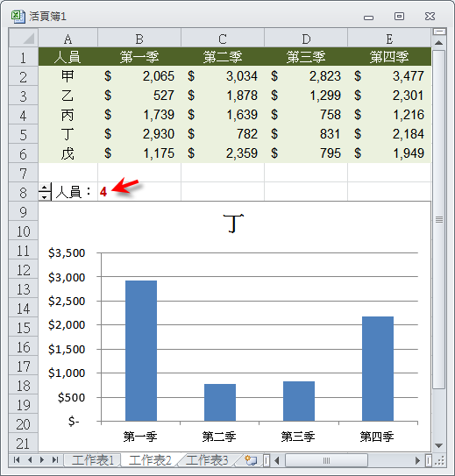This screenshot has height=476, width=455.
Task: Click the Excel workbook icon in title bar
Action: click(x=18, y=17)
